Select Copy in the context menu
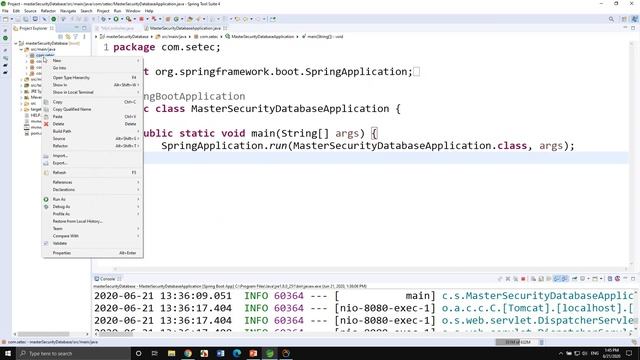 coord(93,102)
